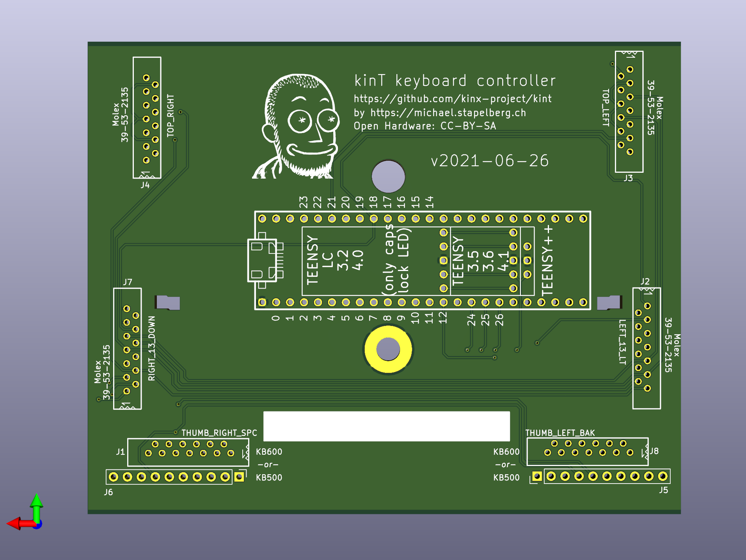This screenshot has width=746, height=560.
Task: Click pin number 12 label below Teensy
Action: coord(443,318)
